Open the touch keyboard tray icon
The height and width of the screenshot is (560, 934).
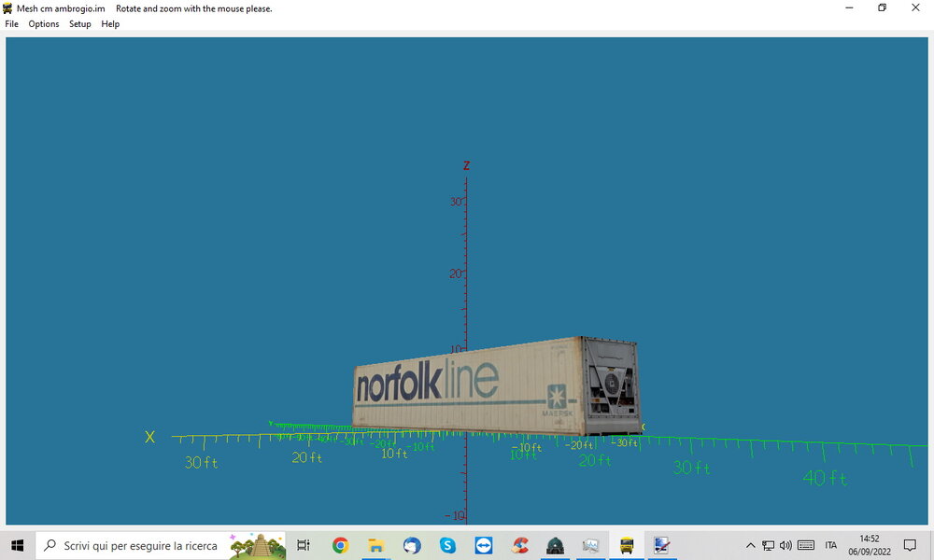coord(806,545)
